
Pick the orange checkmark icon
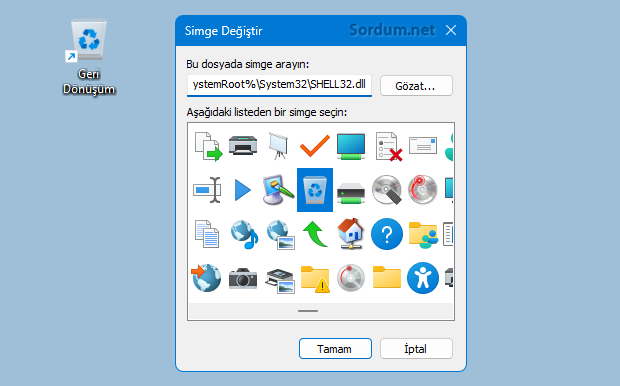(315, 146)
